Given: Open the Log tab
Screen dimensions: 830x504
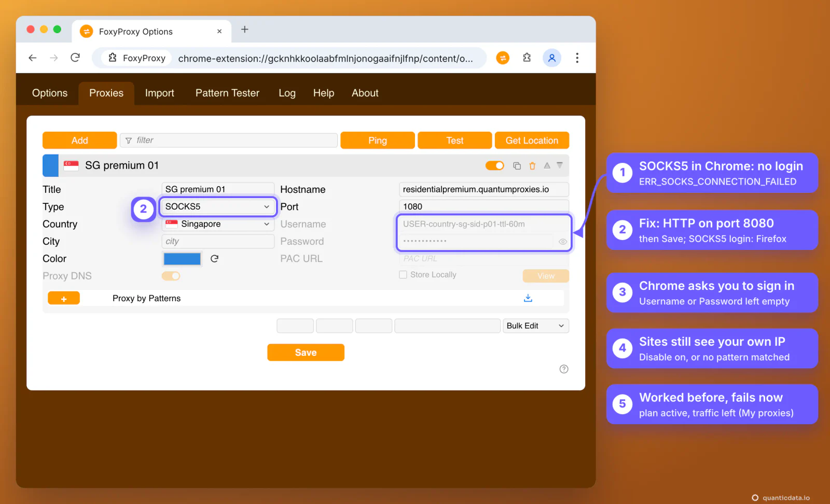Looking at the screenshot, I should coord(287,93).
